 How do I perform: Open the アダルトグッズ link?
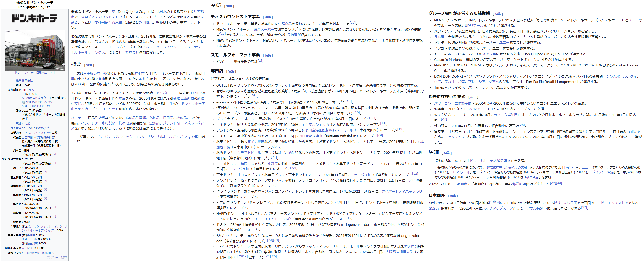pos(194,123)
